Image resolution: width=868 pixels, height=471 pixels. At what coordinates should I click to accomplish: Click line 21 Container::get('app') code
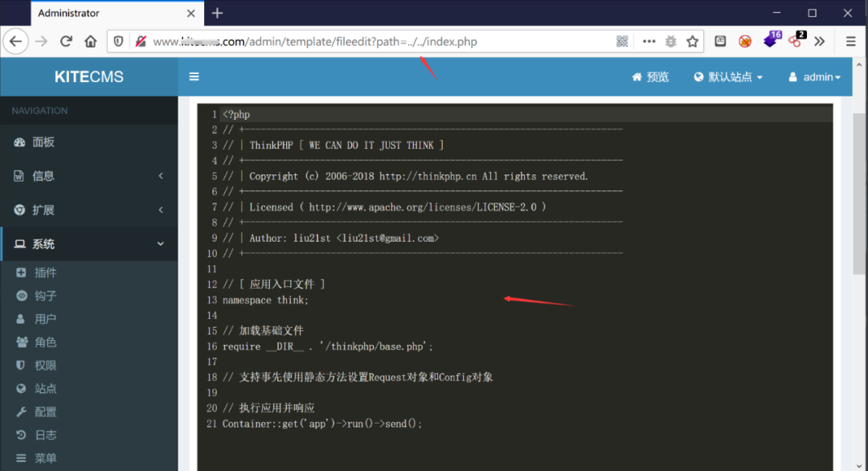pos(322,424)
